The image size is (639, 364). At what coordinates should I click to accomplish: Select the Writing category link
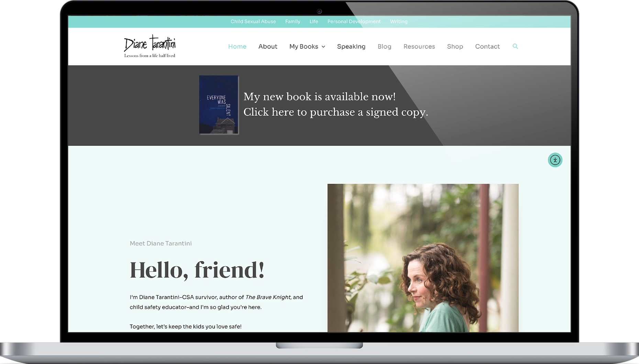(398, 21)
